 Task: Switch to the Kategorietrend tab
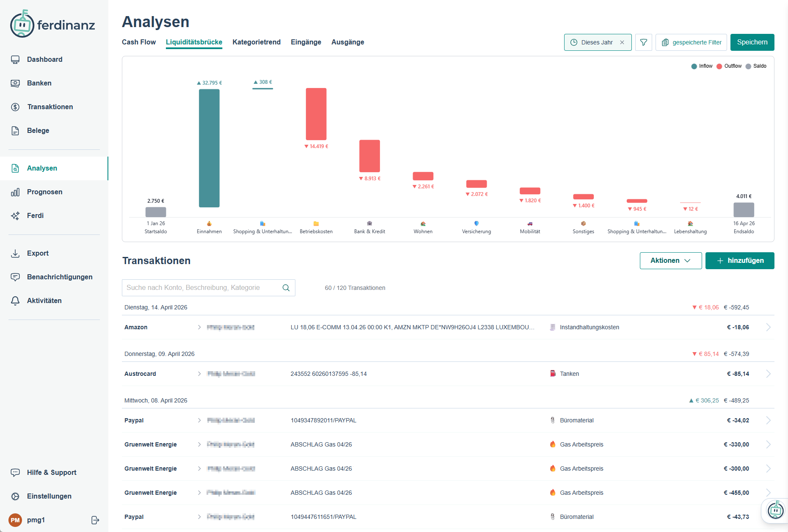pyautogui.click(x=256, y=42)
